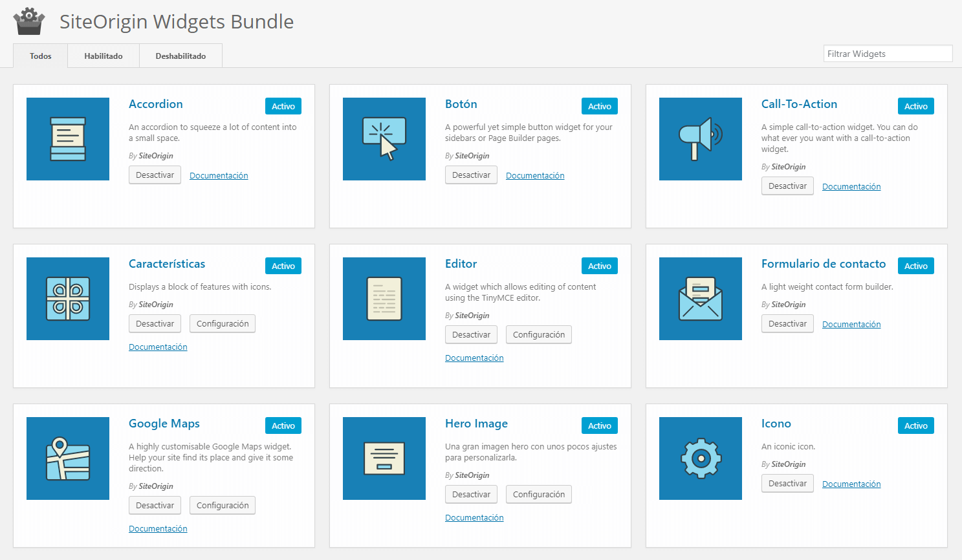The width and height of the screenshot is (962, 560).
Task: Click the Características features grid icon
Action: tap(67, 299)
